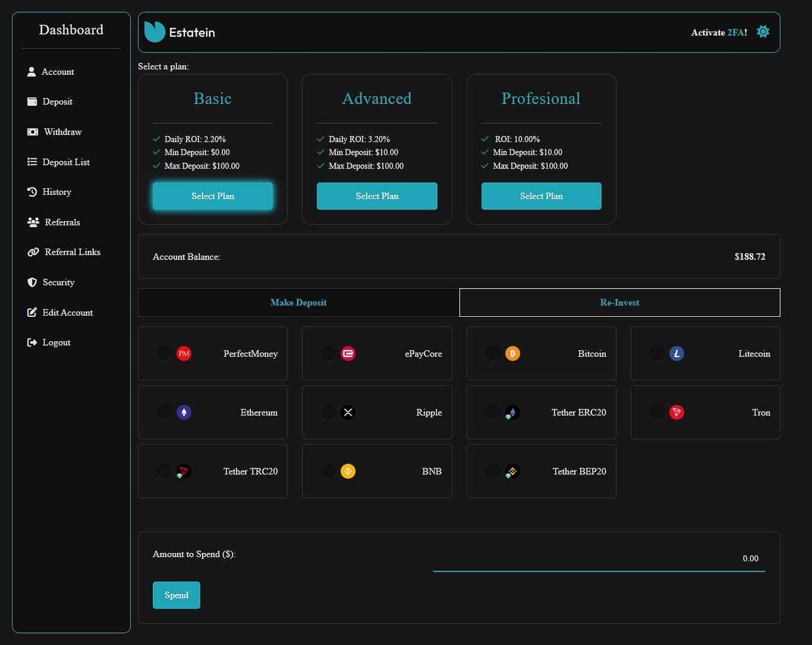This screenshot has height=645, width=812.
Task: Click the PerfectMoney PM logo icon
Action: click(184, 353)
